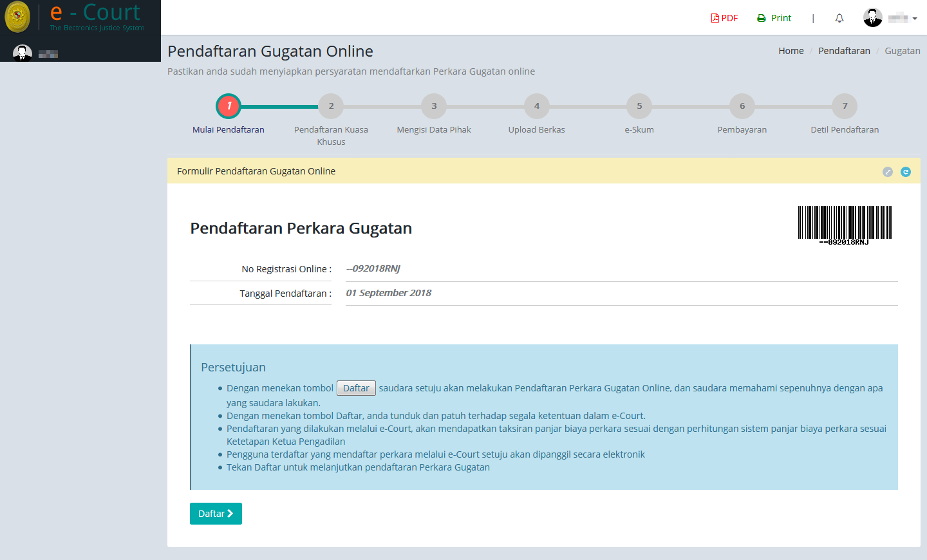Click the Tanggal Pendaftaran label
Screen dimensions: 927x560
click(286, 294)
